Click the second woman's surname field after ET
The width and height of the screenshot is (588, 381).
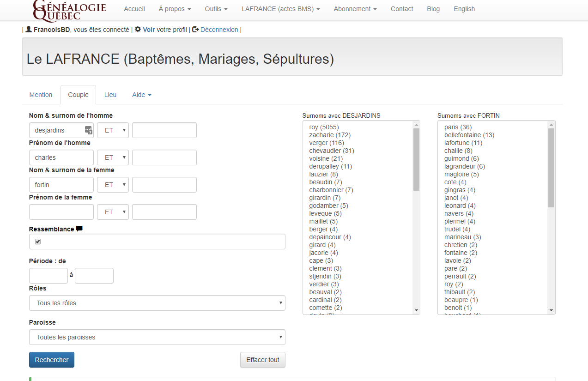tap(164, 185)
